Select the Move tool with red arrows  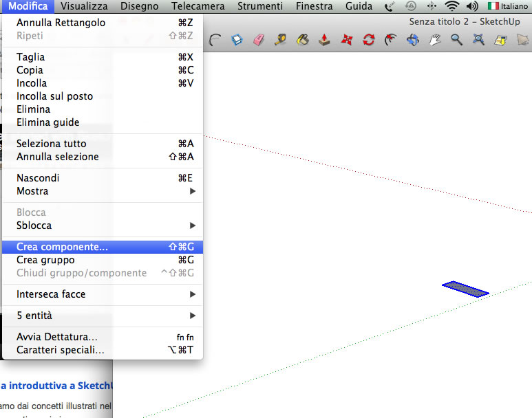346,40
